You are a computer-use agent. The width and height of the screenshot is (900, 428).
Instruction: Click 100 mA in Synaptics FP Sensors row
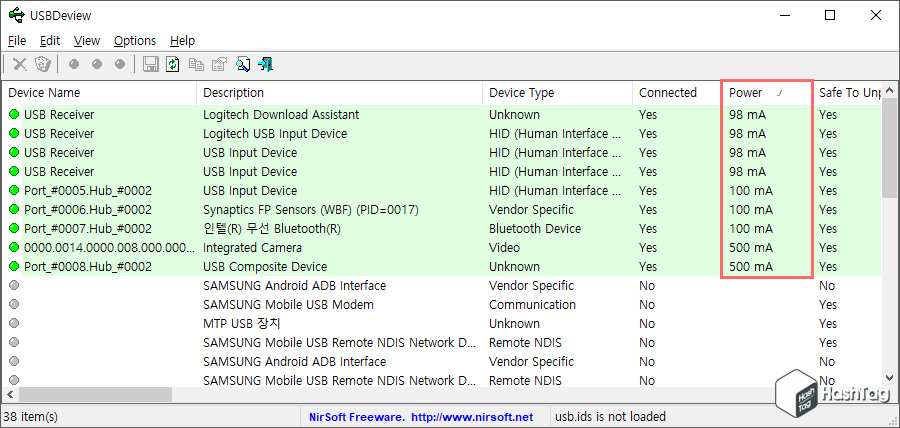[x=751, y=209]
